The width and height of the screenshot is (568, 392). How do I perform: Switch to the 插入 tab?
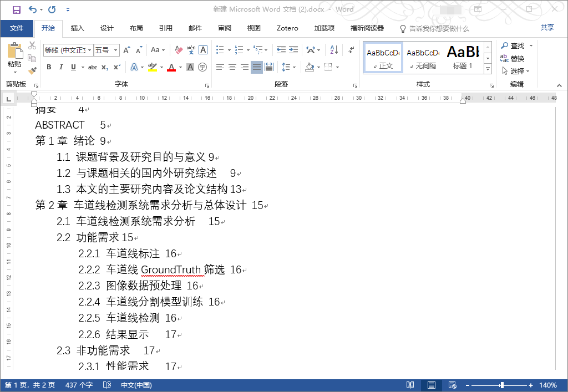pyautogui.click(x=77, y=28)
